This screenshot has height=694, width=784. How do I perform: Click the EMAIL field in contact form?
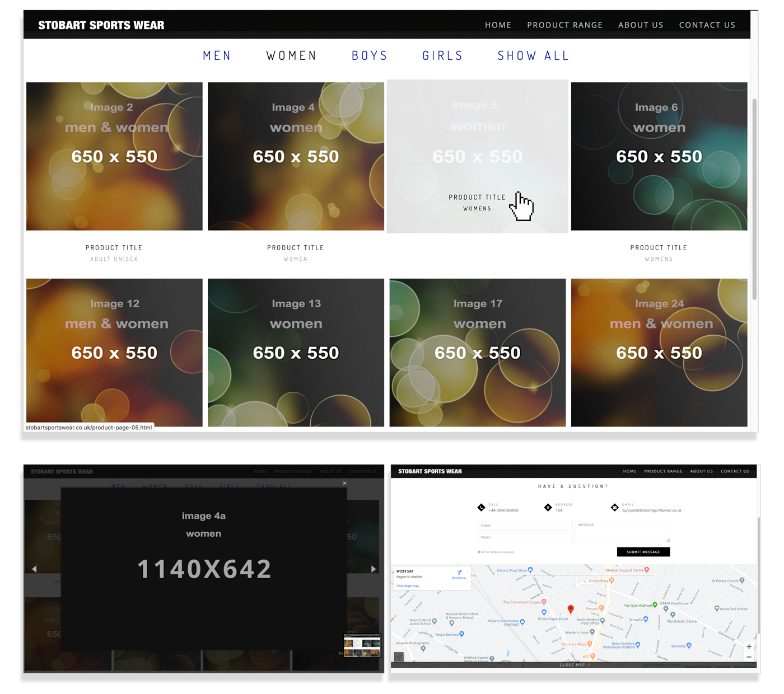tap(525, 537)
